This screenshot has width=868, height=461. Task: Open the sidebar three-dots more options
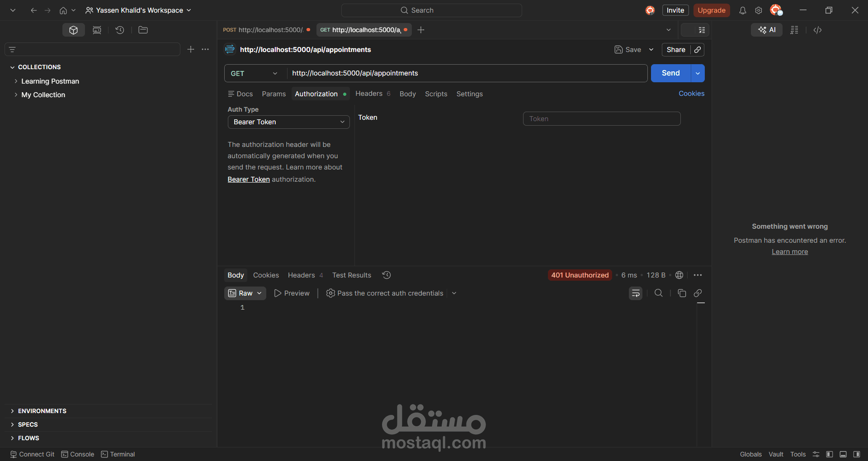click(205, 49)
